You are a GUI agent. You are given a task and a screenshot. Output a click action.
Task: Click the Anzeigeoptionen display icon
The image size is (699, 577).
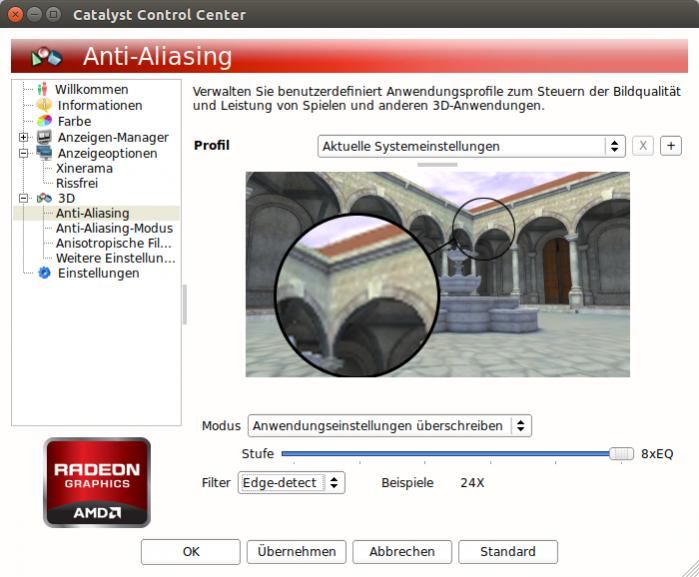pos(44,153)
